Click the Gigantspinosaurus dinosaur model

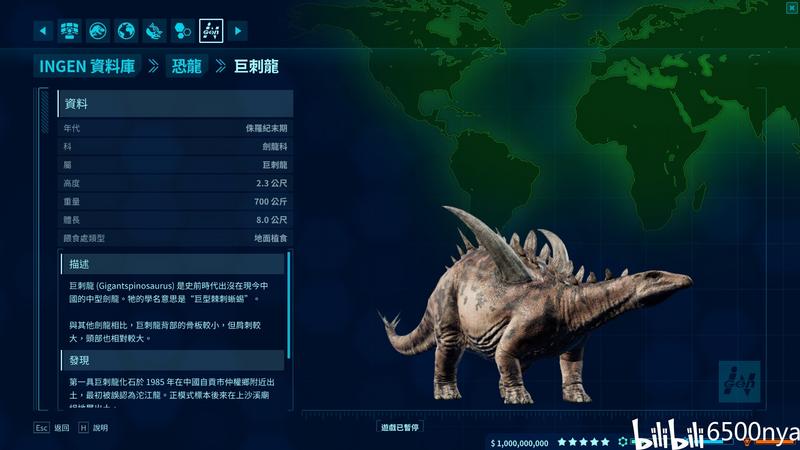point(536,306)
